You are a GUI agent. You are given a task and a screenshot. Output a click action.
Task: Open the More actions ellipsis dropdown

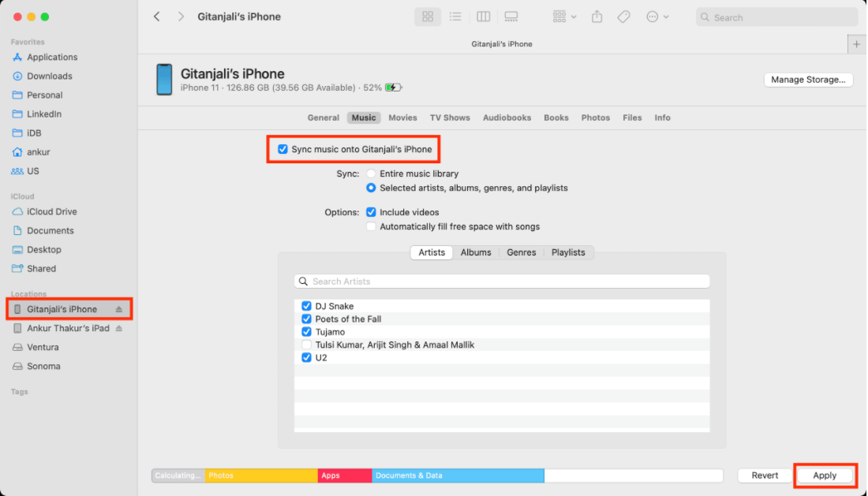(657, 17)
